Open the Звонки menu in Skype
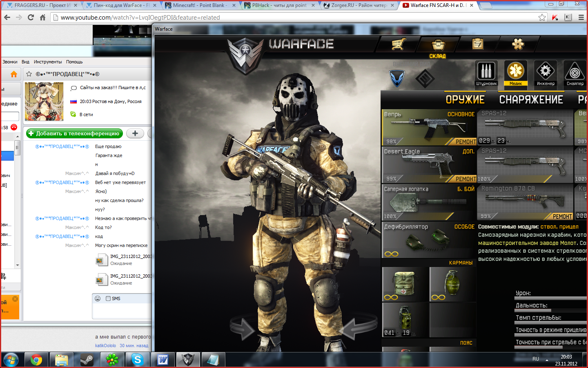 [10, 62]
